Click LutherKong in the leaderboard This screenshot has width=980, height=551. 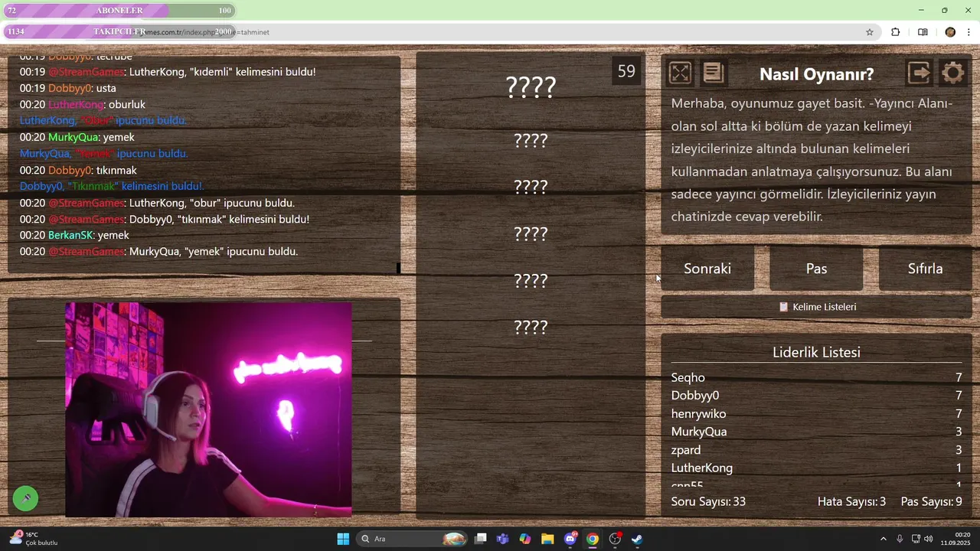(x=702, y=468)
